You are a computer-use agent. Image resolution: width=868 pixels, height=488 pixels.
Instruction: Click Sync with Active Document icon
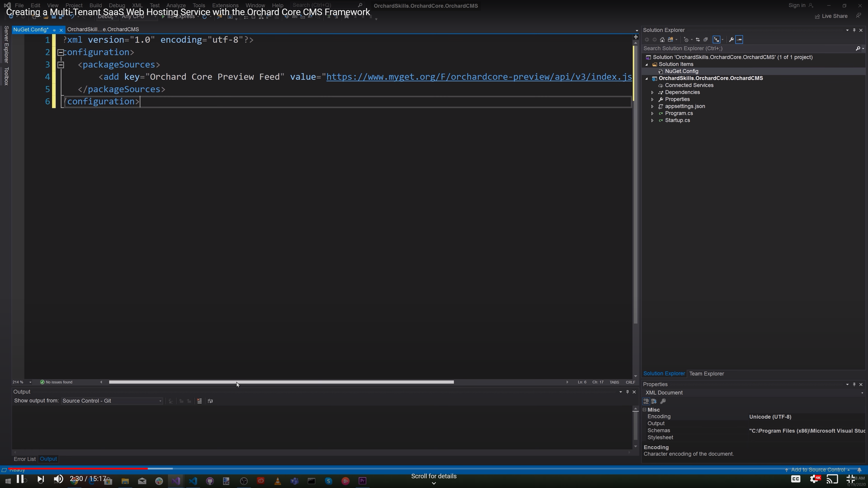698,40
